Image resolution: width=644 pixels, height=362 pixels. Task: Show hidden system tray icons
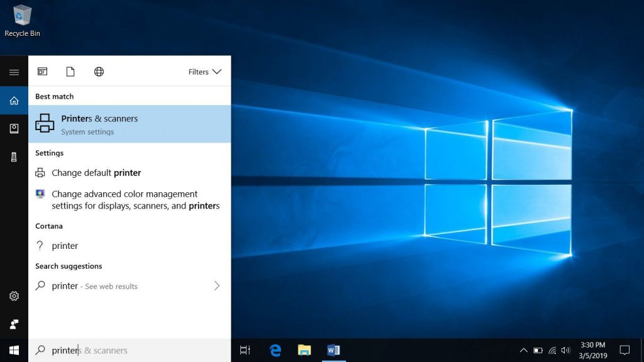coord(524,350)
